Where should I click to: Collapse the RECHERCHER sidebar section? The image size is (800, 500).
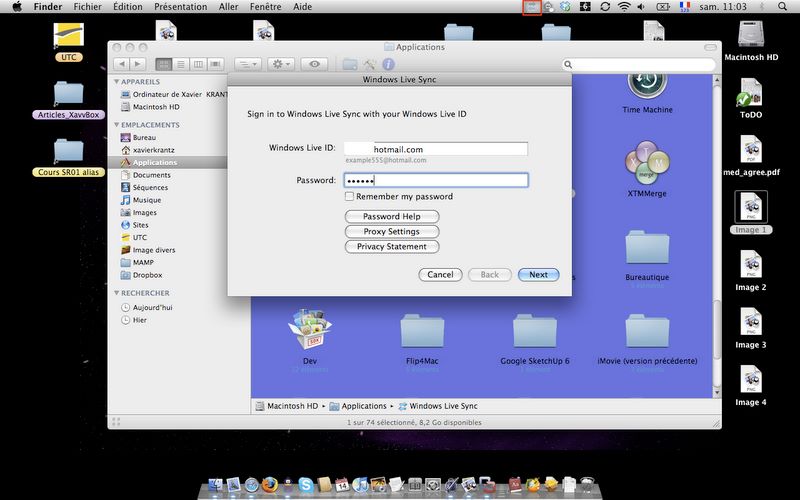117,293
